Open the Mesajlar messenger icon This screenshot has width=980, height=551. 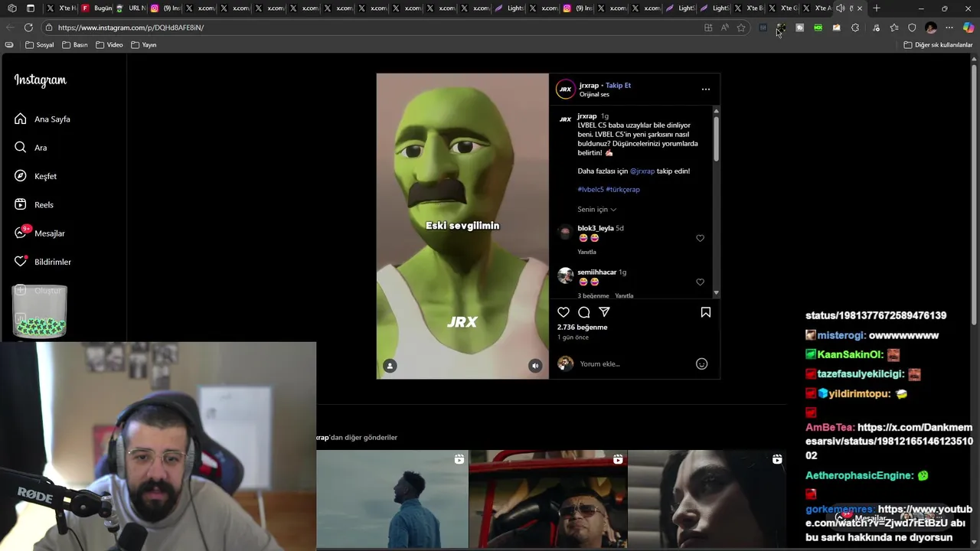(x=21, y=233)
